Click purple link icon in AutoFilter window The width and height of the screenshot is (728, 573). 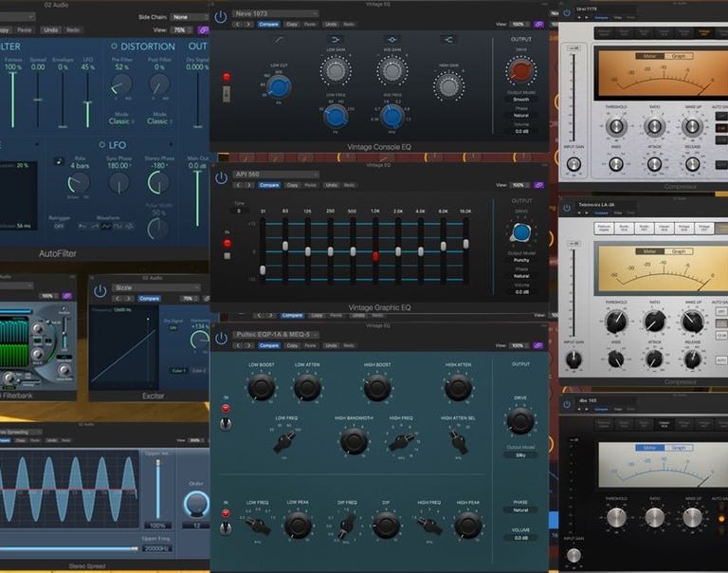[x=203, y=29]
